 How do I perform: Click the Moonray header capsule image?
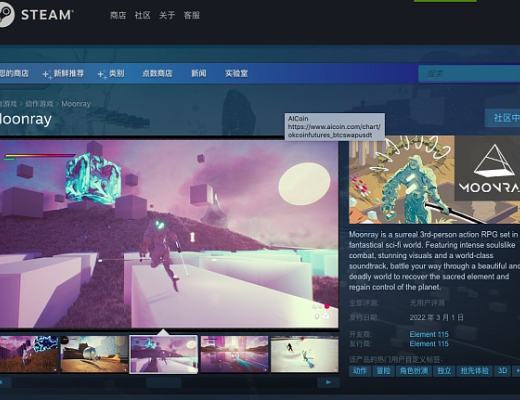point(435,180)
